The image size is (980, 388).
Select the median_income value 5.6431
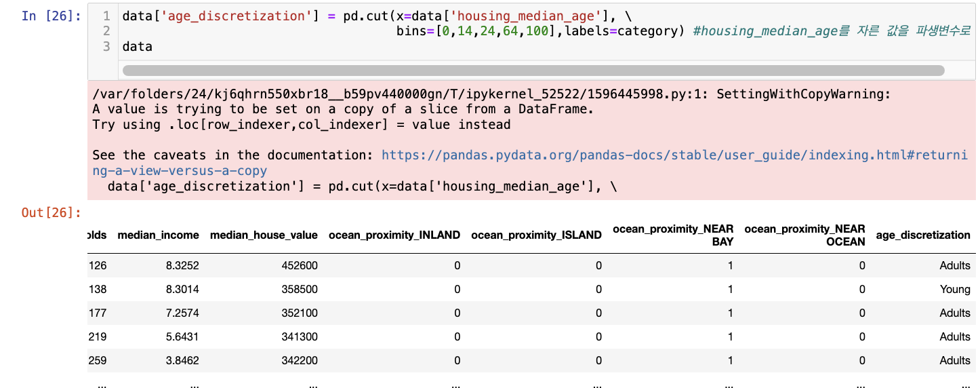(x=182, y=337)
